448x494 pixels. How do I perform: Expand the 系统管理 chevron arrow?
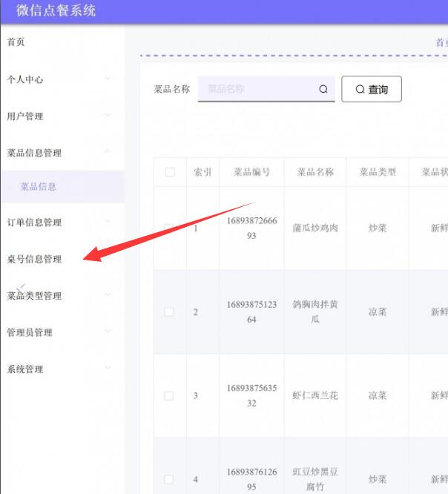pyautogui.click(x=108, y=368)
